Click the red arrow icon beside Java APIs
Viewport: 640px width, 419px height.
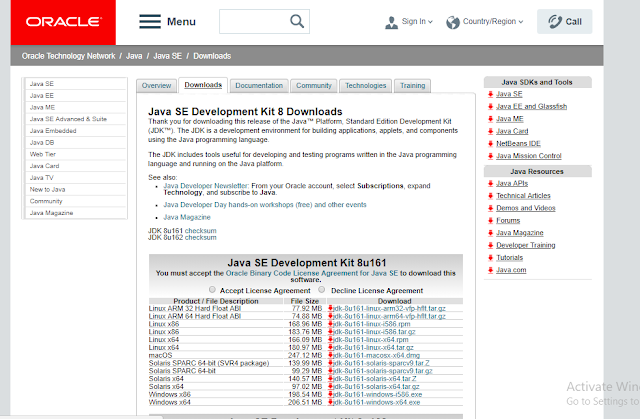pyautogui.click(x=490, y=184)
